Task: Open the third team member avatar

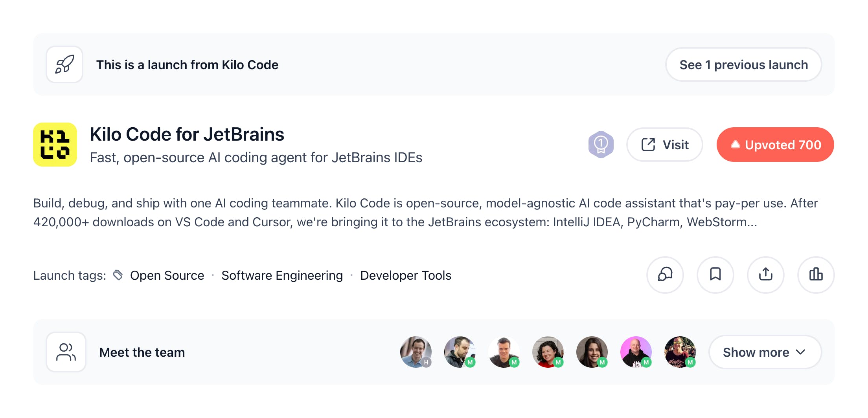Action: coord(504,352)
